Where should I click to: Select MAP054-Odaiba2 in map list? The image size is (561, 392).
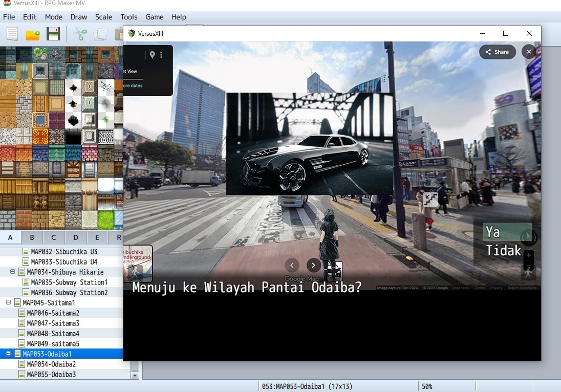pyautogui.click(x=51, y=364)
